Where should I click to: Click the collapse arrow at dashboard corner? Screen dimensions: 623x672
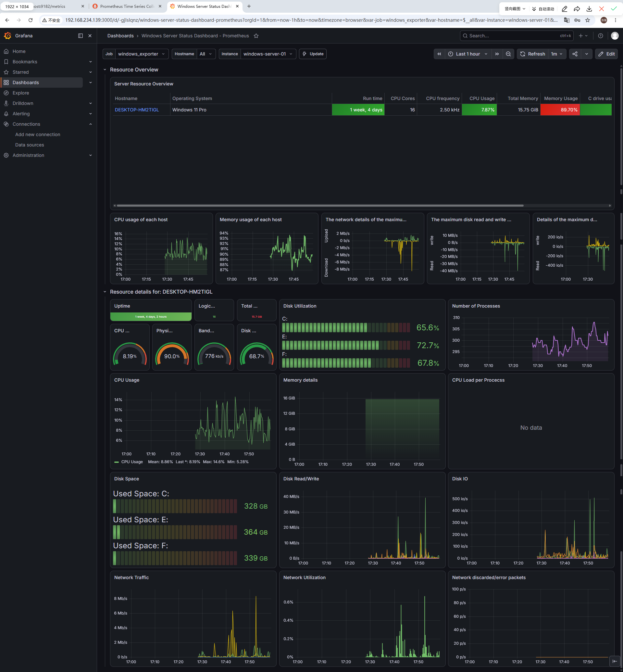pyautogui.click(x=615, y=661)
